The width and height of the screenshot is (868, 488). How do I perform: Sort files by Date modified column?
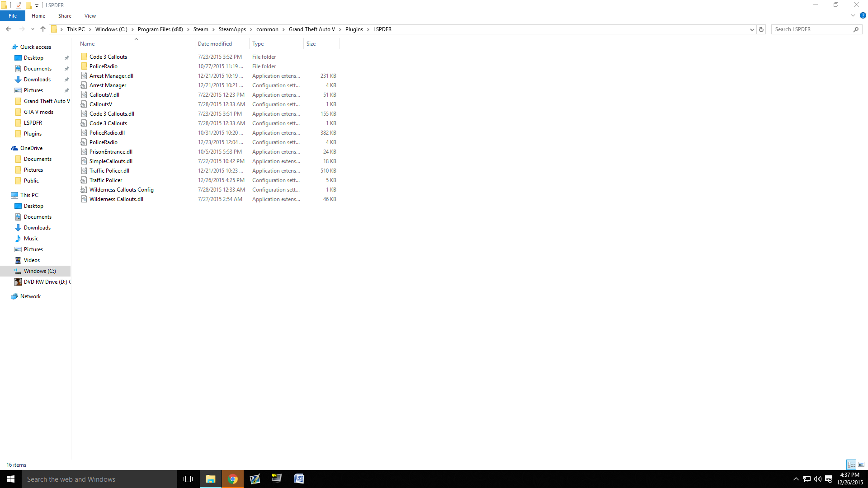pyautogui.click(x=215, y=44)
